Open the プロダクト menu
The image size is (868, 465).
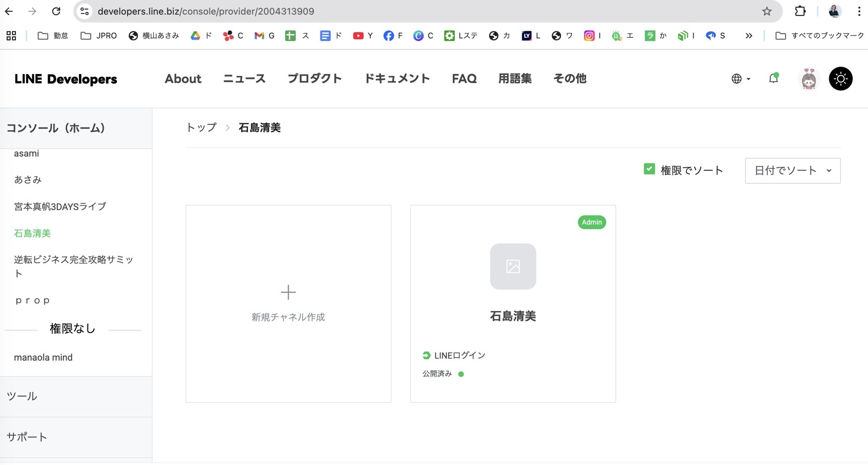[315, 78]
